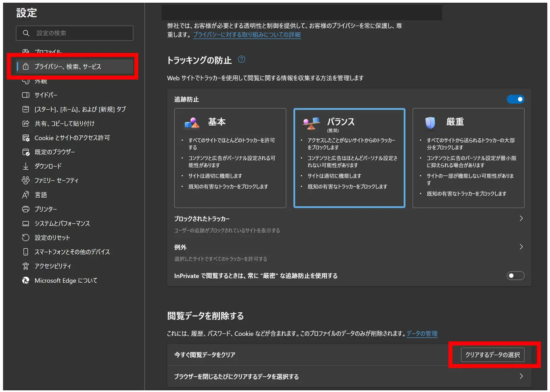Viewport: 550px width, 392px height.
Task: Expand ブロックされたトラッカー with its chevron
Action: tap(521, 218)
